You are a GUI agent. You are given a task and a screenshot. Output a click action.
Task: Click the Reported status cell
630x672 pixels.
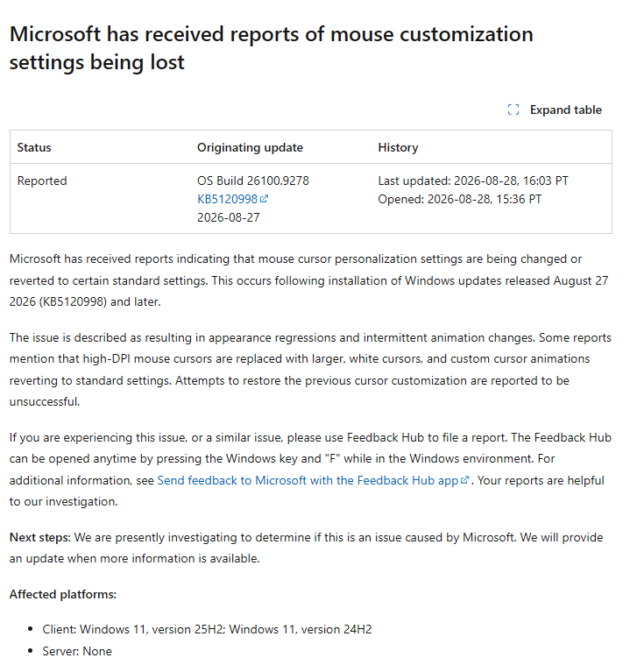click(x=42, y=180)
